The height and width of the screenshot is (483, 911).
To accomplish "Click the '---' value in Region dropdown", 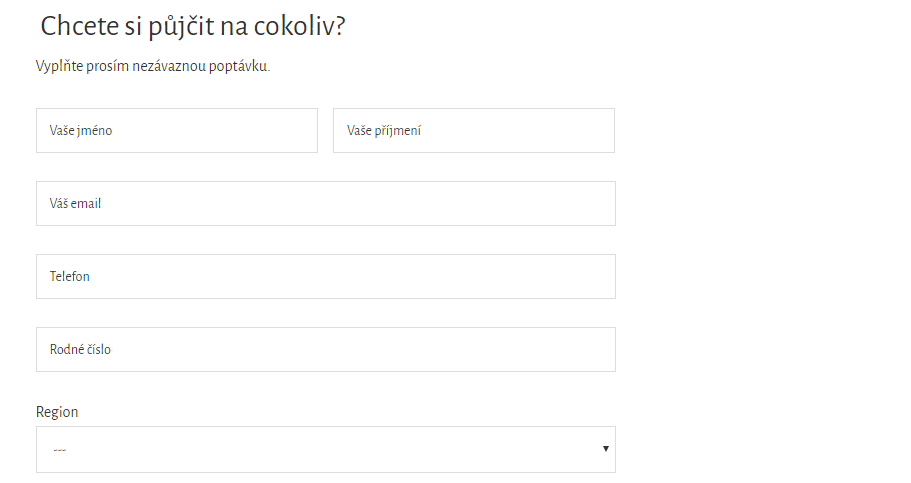I will 59,450.
